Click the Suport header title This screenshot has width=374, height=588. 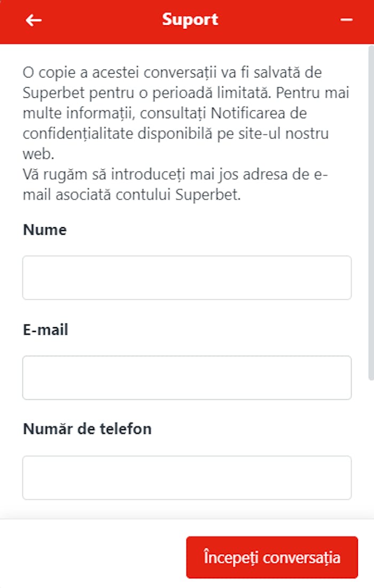click(x=190, y=20)
